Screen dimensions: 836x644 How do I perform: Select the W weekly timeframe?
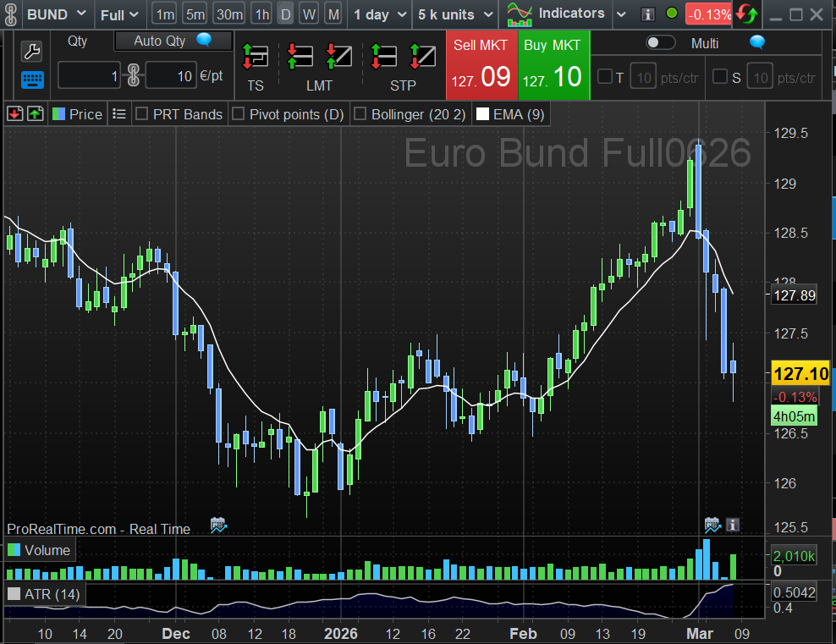tap(310, 14)
